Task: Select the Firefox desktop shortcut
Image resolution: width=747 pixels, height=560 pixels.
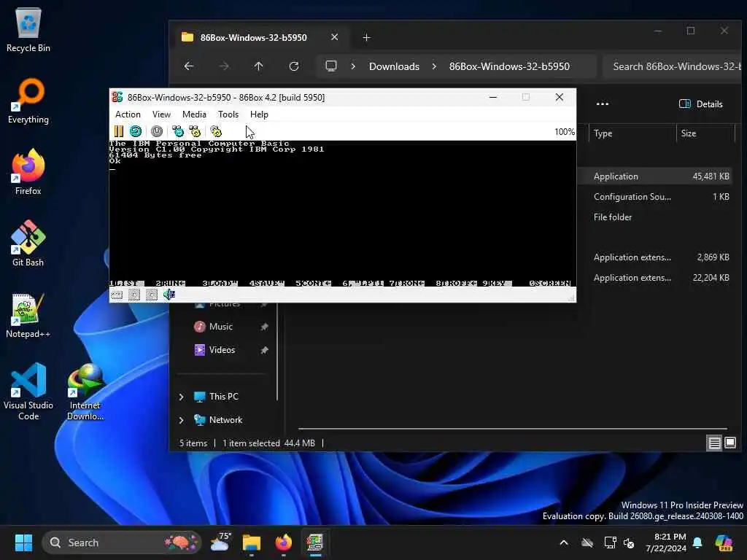Action: [28, 172]
